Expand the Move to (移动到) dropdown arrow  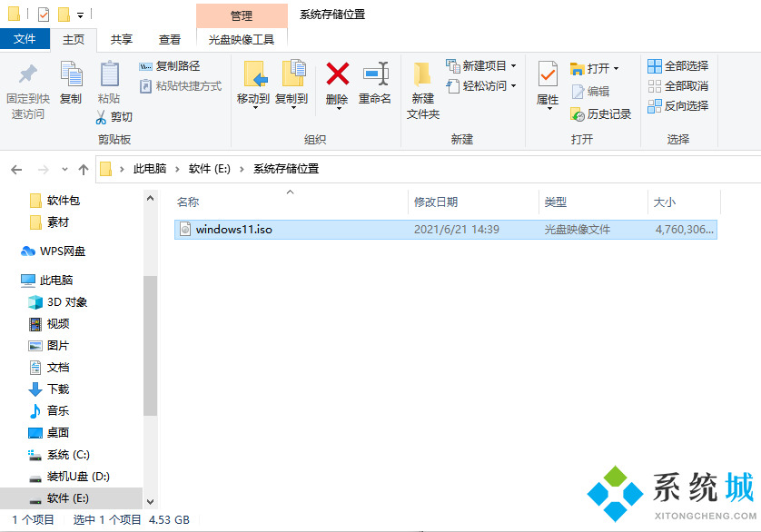pos(255,108)
